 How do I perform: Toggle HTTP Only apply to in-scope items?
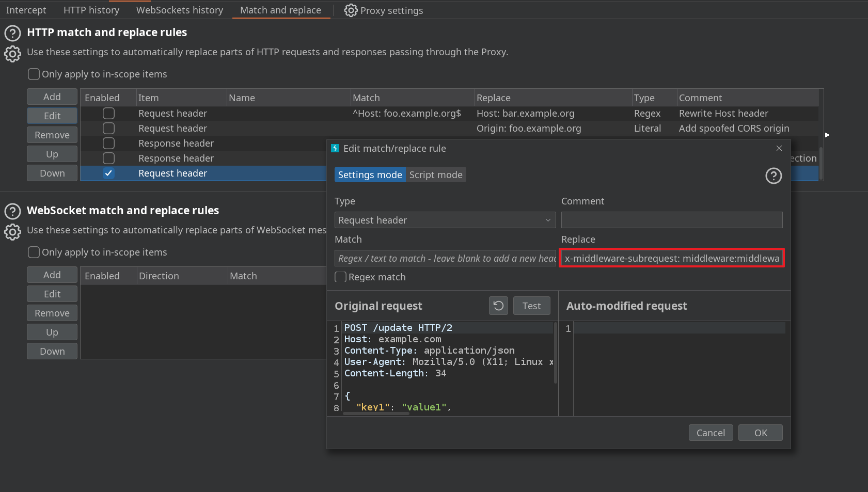(x=34, y=74)
